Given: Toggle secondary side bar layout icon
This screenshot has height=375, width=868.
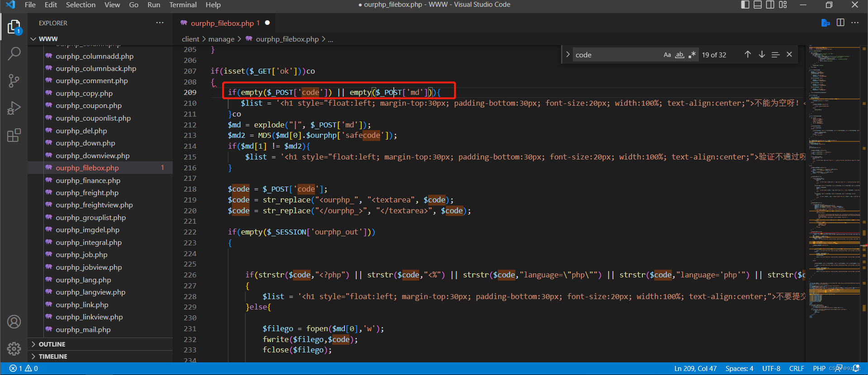Looking at the screenshot, I should (770, 5).
